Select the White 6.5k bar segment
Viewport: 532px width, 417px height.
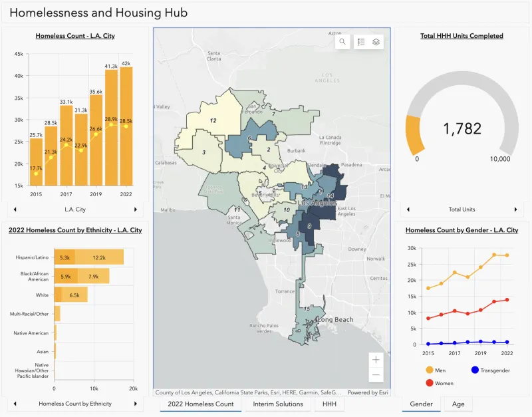pyautogui.click(x=74, y=295)
